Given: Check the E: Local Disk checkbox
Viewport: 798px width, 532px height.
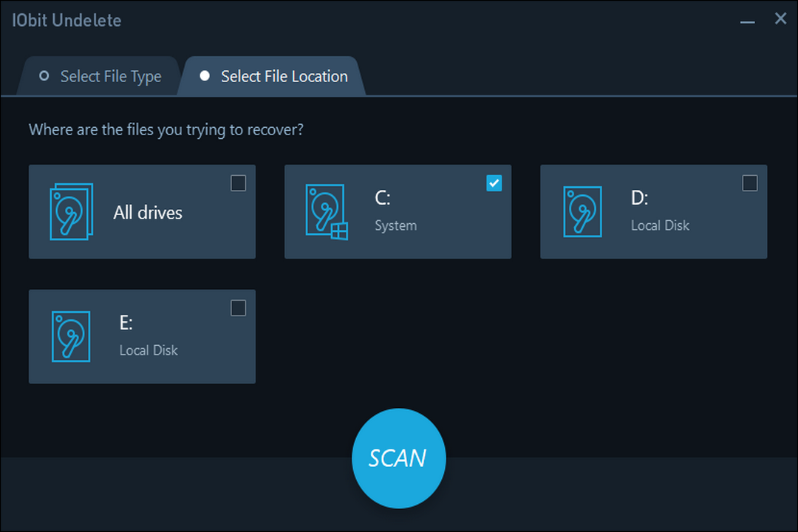Looking at the screenshot, I should click(x=238, y=308).
